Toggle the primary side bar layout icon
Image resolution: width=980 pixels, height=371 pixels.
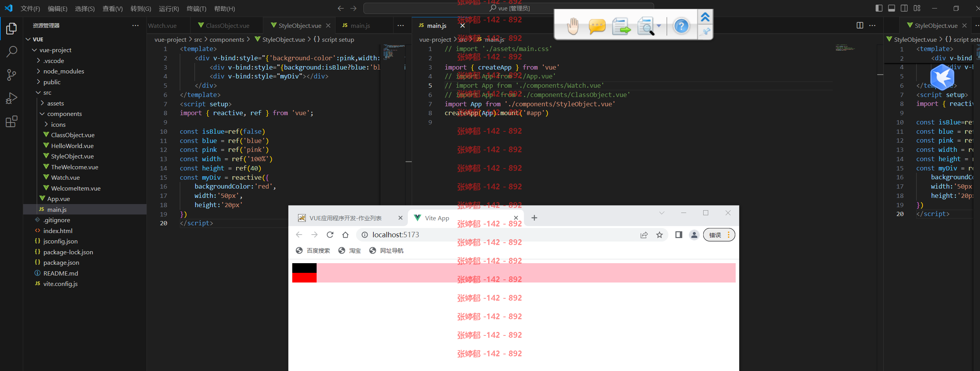point(879,8)
